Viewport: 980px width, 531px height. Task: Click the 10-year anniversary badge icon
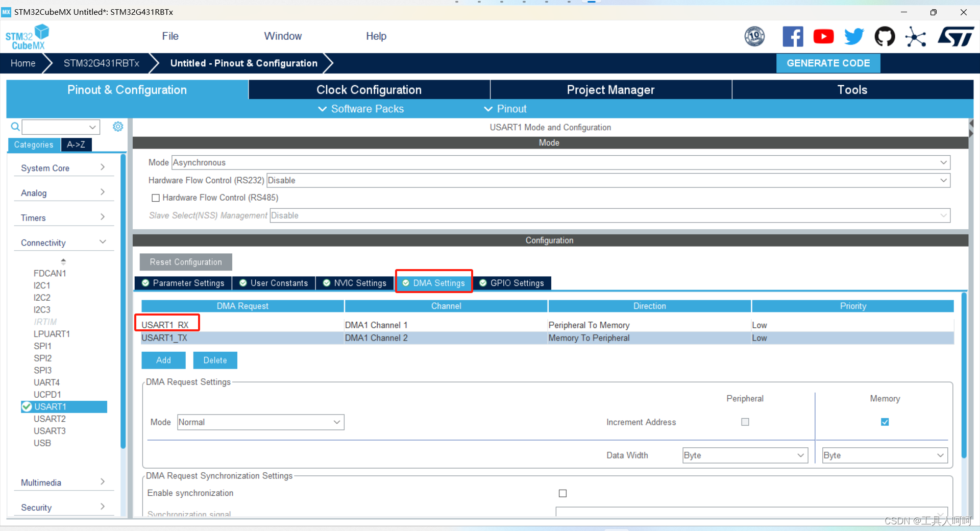754,37
